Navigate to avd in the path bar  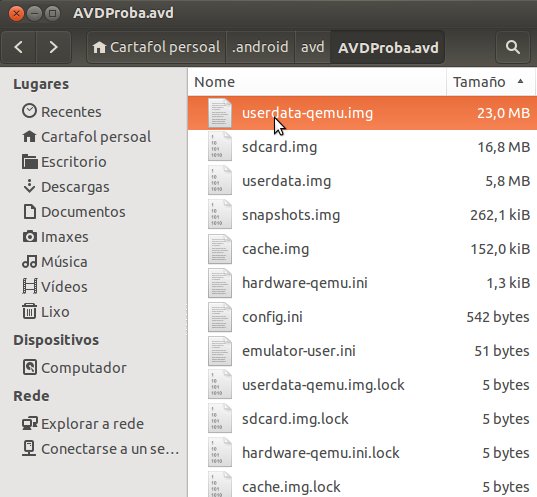click(x=313, y=47)
